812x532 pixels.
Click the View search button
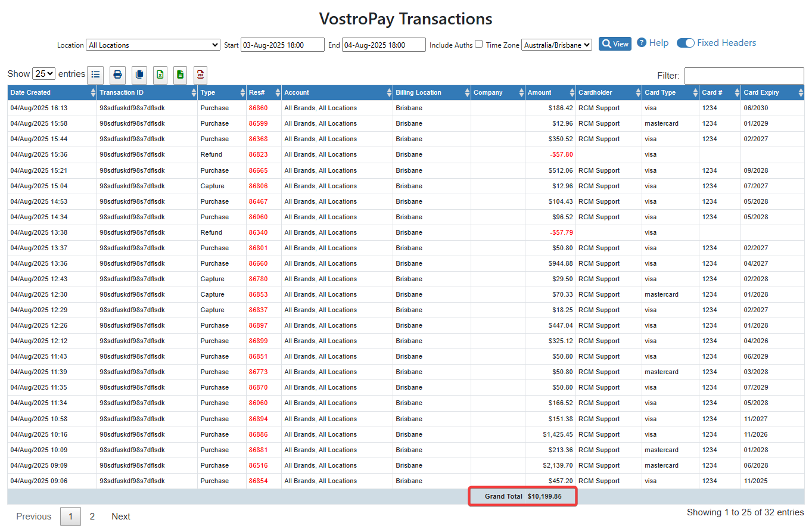(615, 43)
